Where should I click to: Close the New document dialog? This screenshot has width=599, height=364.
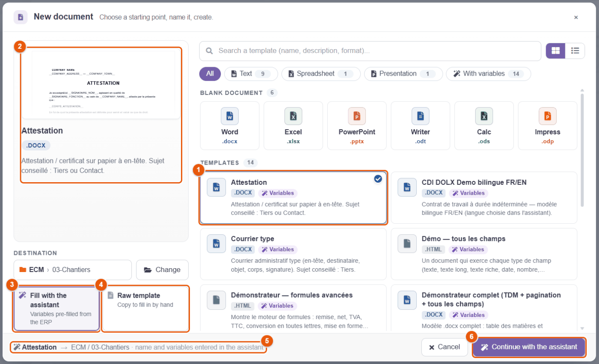[x=576, y=17]
